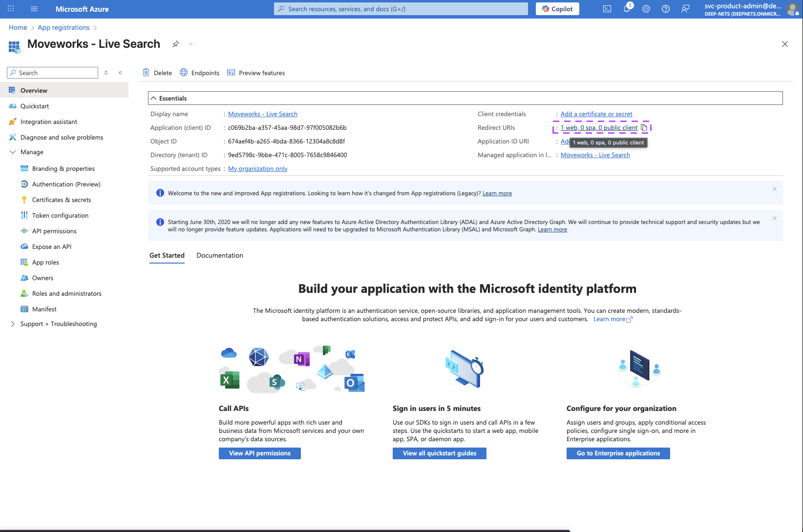803x532 pixels.
Task: Select the Directory (tenant) ID value
Action: click(x=288, y=155)
